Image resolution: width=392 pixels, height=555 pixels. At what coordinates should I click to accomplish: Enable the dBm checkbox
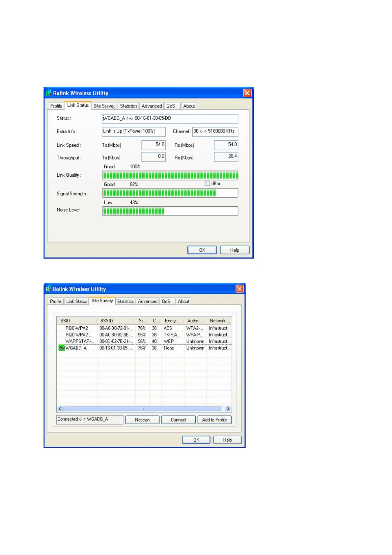[x=207, y=184]
